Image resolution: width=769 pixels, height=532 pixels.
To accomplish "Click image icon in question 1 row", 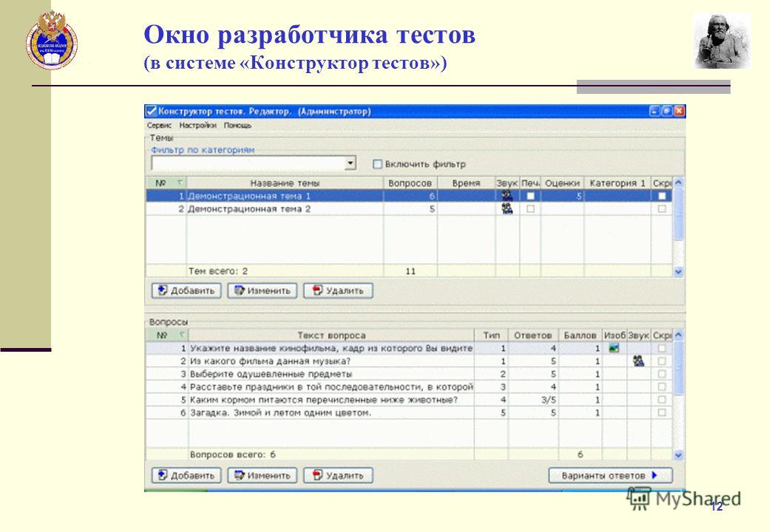I will (614, 348).
